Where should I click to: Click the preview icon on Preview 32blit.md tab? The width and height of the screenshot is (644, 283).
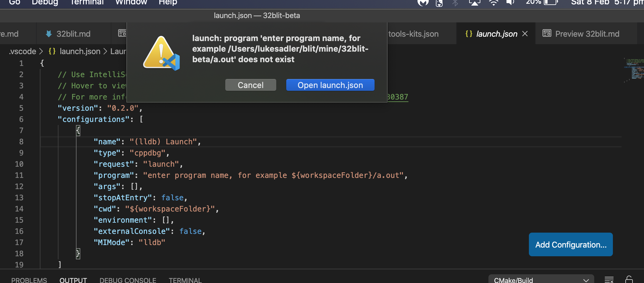pos(547,33)
